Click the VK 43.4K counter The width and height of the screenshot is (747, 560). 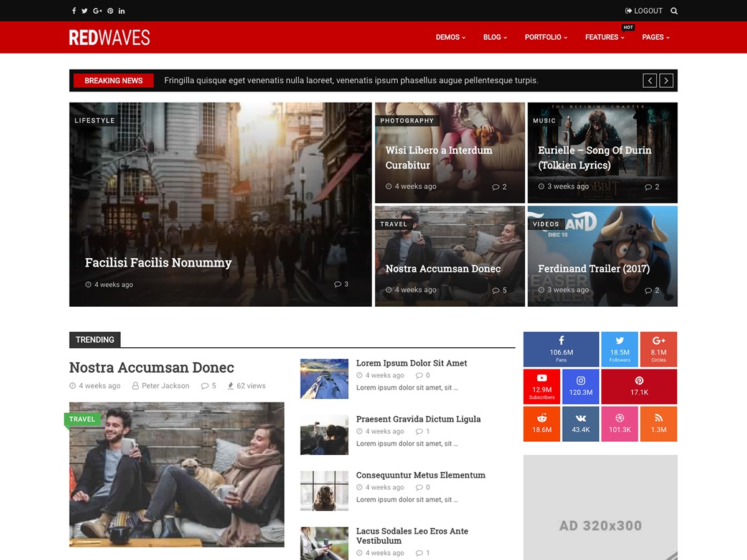click(581, 424)
